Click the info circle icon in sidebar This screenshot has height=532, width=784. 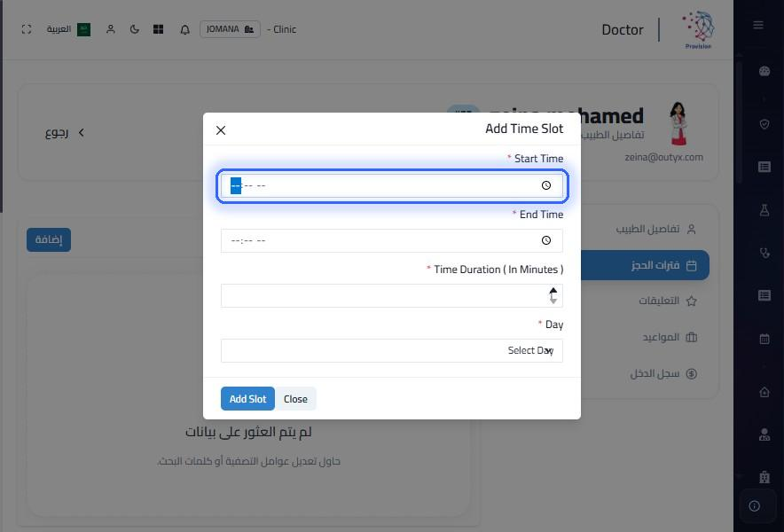755,506
